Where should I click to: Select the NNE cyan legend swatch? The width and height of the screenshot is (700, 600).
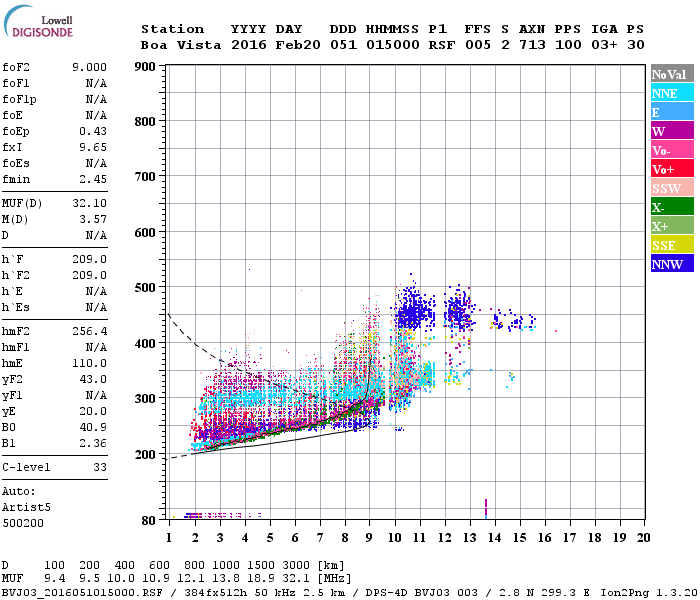(x=672, y=93)
